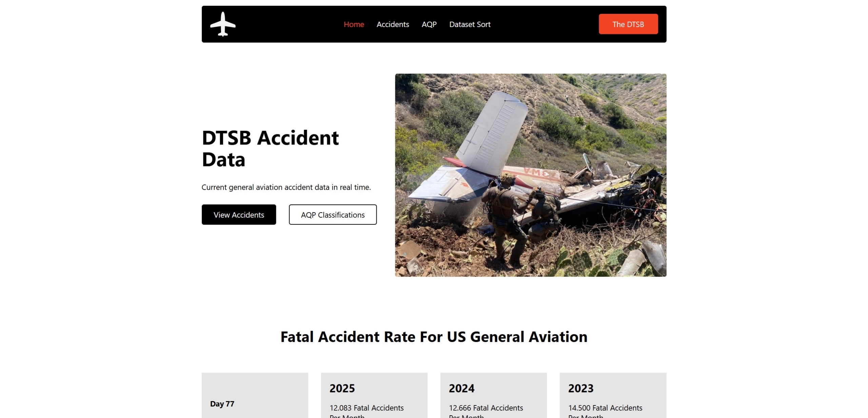Select the 12.666 Fatal Accidents text

point(486,408)
